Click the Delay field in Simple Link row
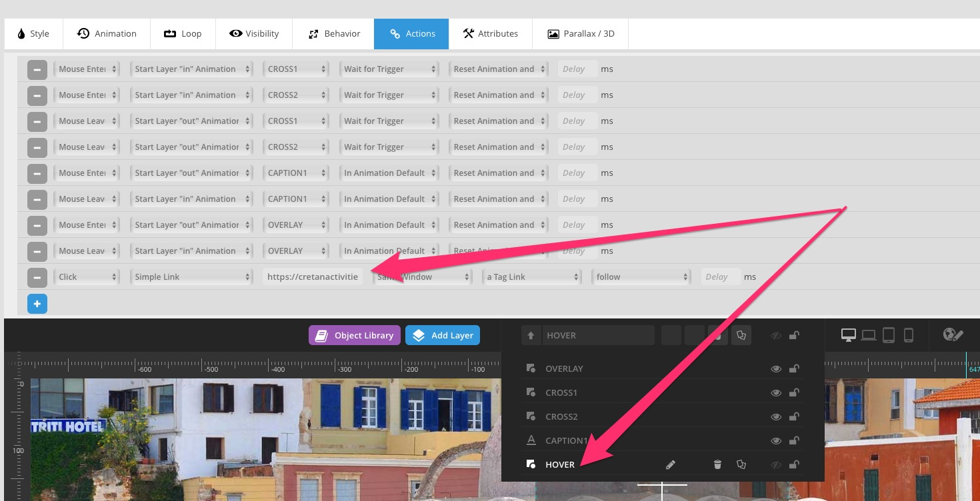980x501 pixels. pos(721,277)
